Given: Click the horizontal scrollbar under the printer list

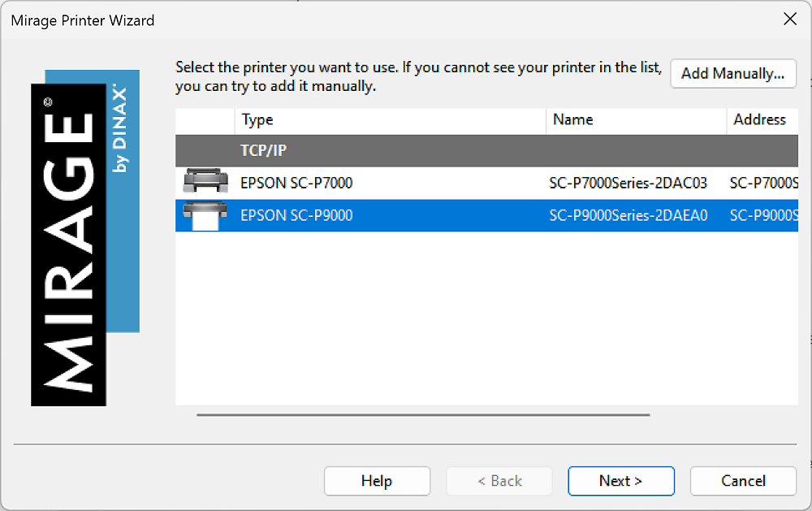Looking at the screenshot, I should point(422,415).
